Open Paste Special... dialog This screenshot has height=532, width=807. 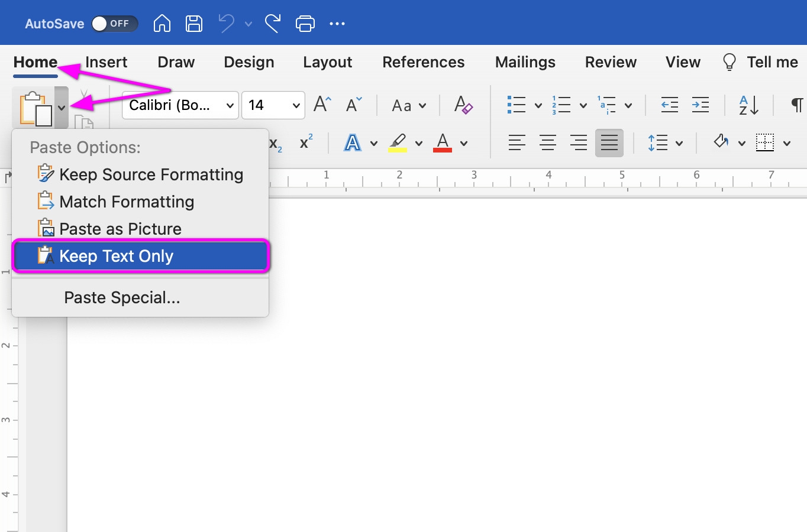(122, 297)
